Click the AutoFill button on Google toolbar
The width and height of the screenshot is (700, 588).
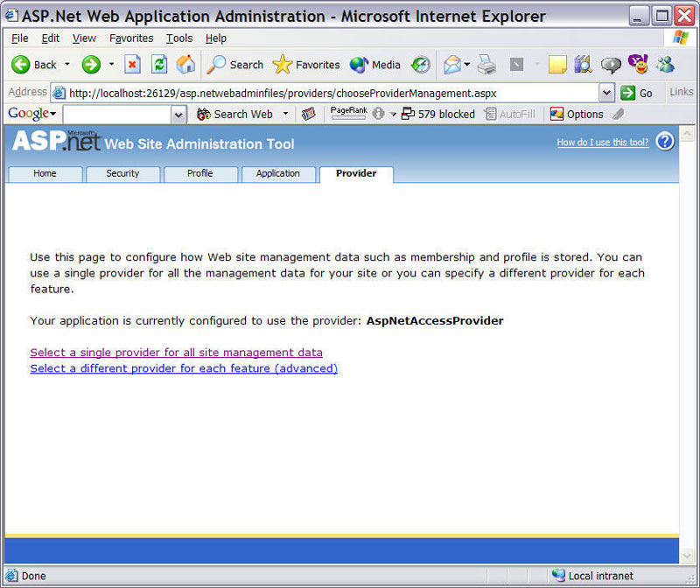[509, 115]
